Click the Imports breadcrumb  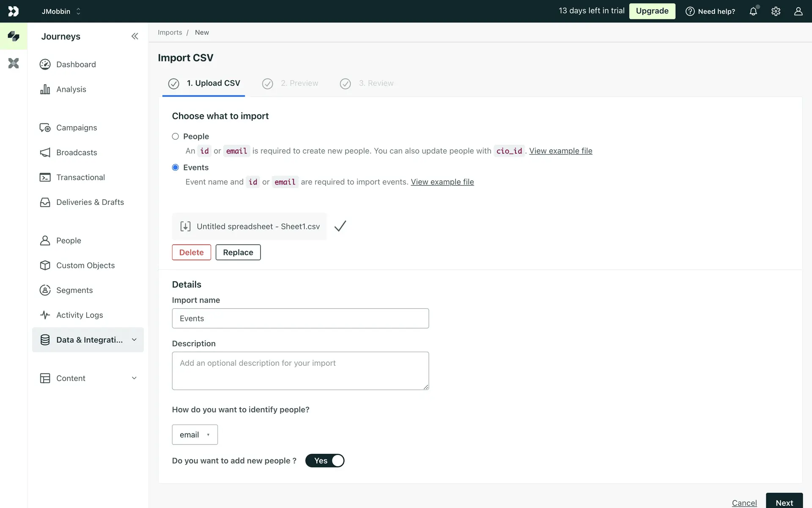click(x=170, y=33)
